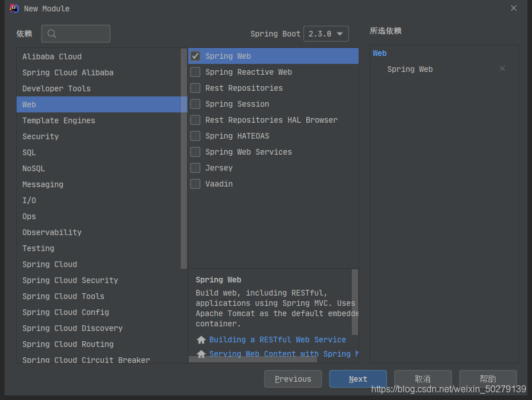
Task: Select the NoSQL category
Action: click(99, 168)
